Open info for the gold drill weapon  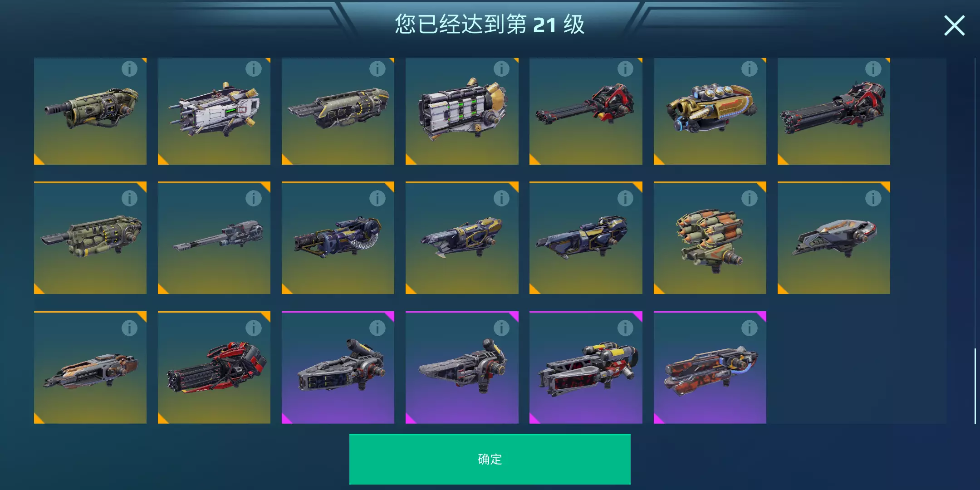coord(750,69)
